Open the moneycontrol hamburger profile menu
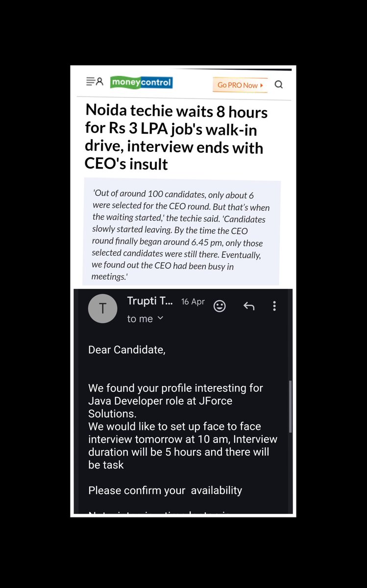 pyautogui.click(x=95, y=82)
